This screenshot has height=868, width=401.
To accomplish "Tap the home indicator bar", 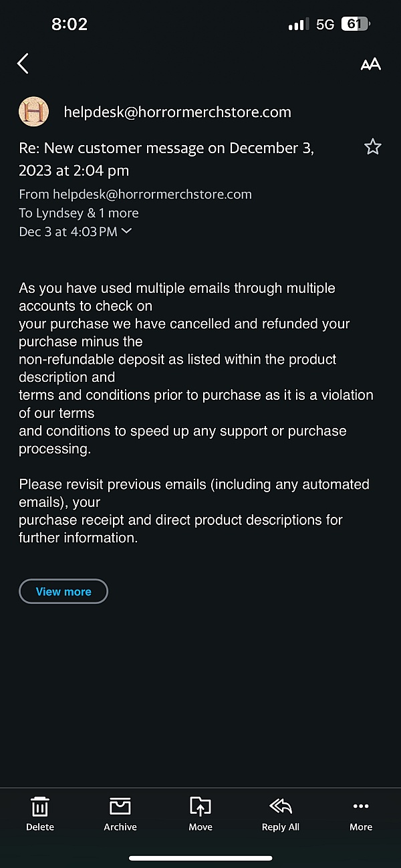I will click(x=200, y=857).
